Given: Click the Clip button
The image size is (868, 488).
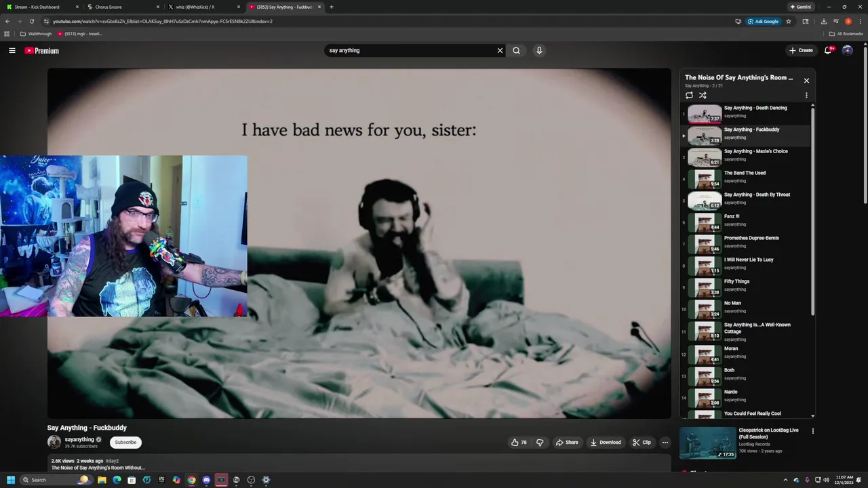Looking at the screenshot, I should (642, 443).
